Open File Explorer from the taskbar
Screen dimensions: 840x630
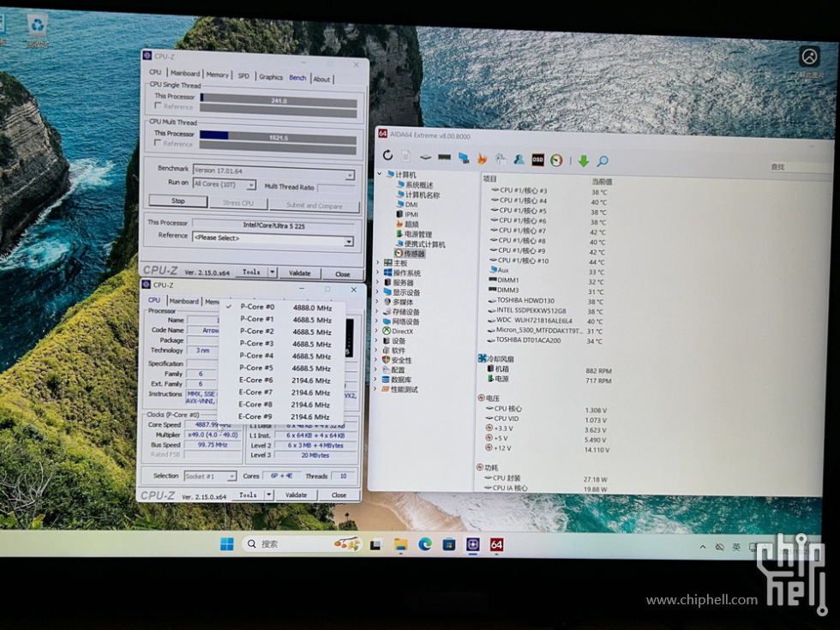pos(400,544)
